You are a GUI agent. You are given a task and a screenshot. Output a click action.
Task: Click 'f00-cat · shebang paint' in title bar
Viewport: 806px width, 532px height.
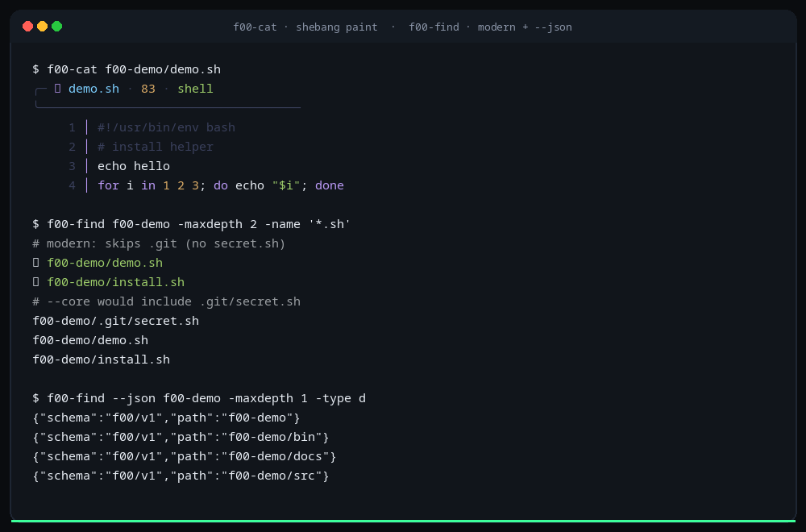point(305,27)
